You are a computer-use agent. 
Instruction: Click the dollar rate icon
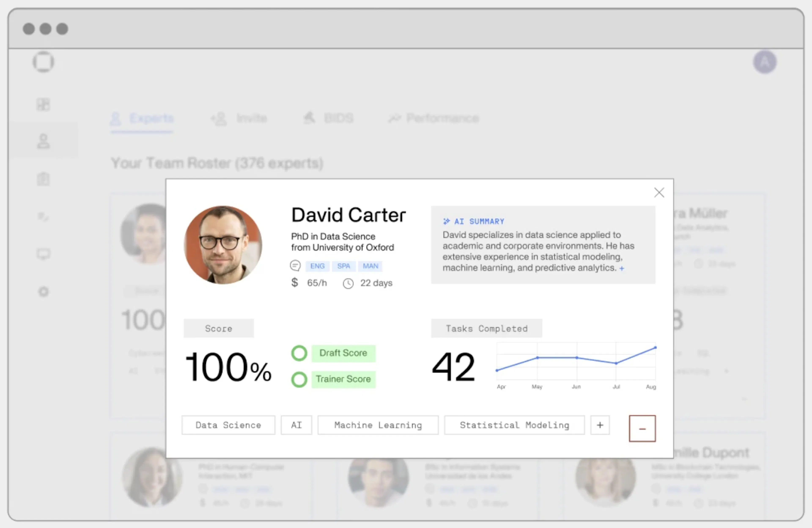click(294, 283)
